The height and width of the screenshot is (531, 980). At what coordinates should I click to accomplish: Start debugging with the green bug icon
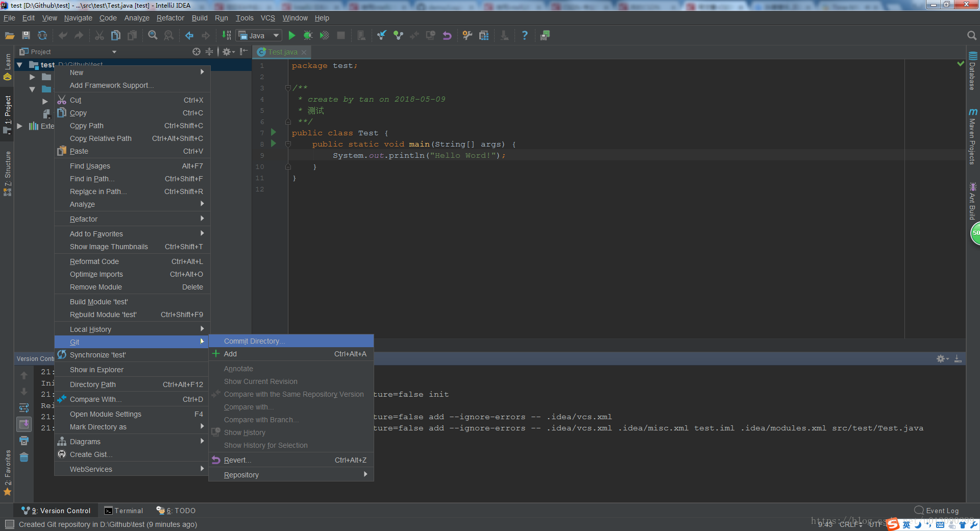(308, 36)
